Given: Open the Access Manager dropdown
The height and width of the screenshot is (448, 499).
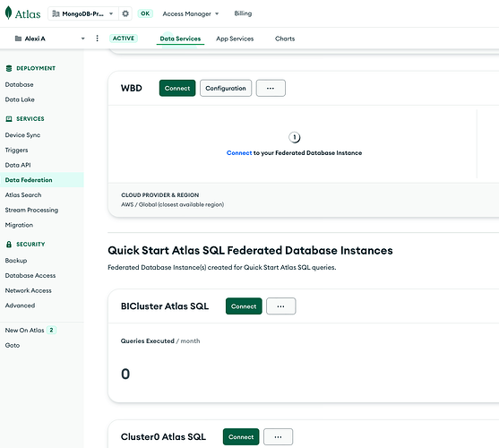Looking at the screenshot, I should tap(190, 13).
